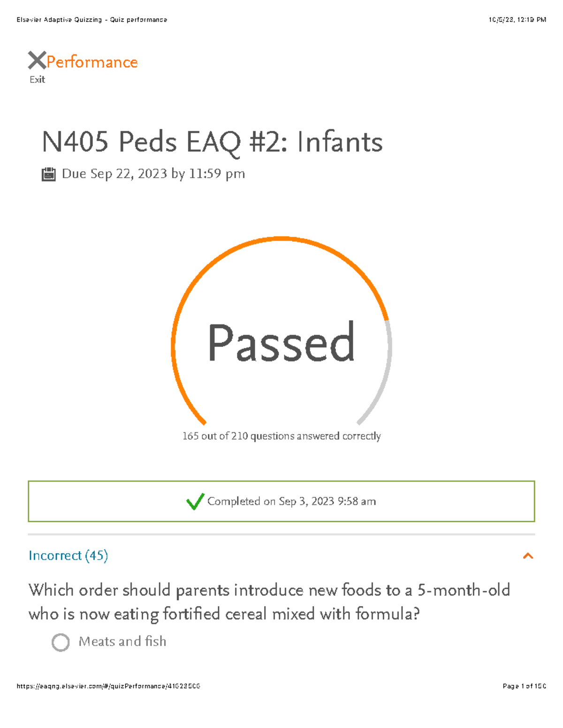
Task: Click the green checkmark completion icon
Action: point(194,502)
